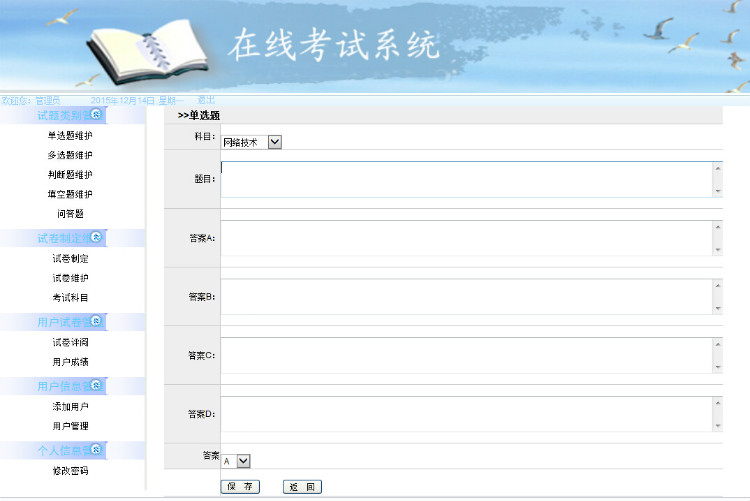Click 答案D field scrollbar up arrow
Screen dimensions: 750x501
[x=717, y=403]
